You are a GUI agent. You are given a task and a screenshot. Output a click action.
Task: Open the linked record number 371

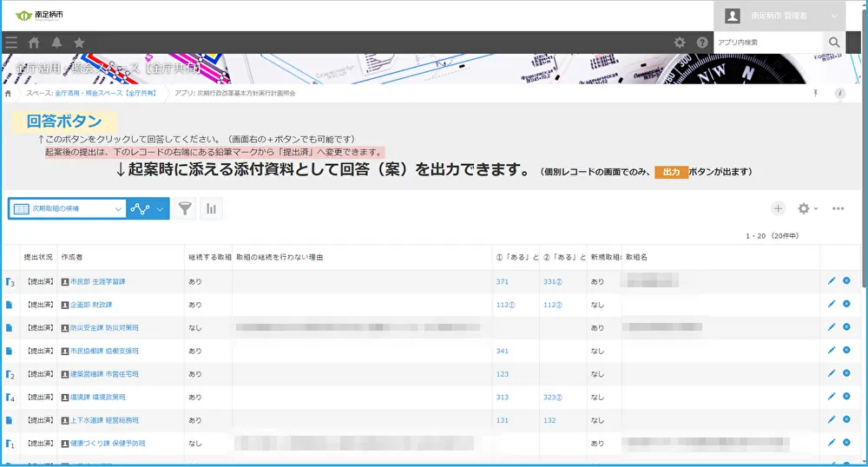(x=502, y=281)
